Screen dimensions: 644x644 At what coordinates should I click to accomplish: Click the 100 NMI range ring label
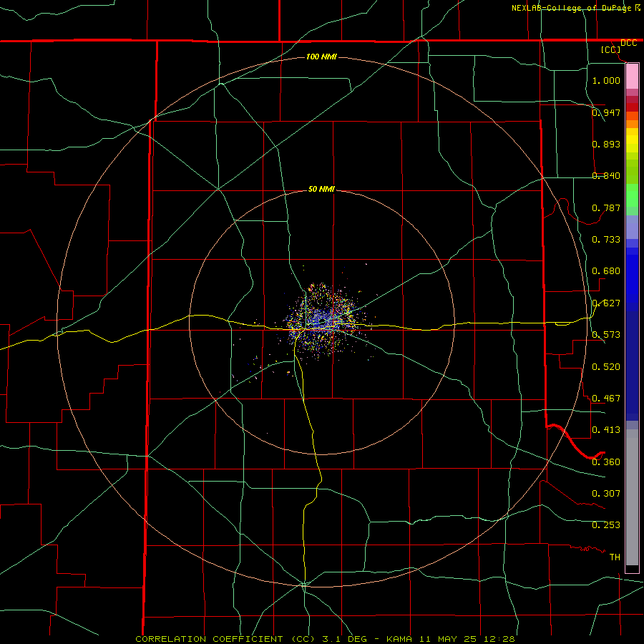[x=321, y=57]
